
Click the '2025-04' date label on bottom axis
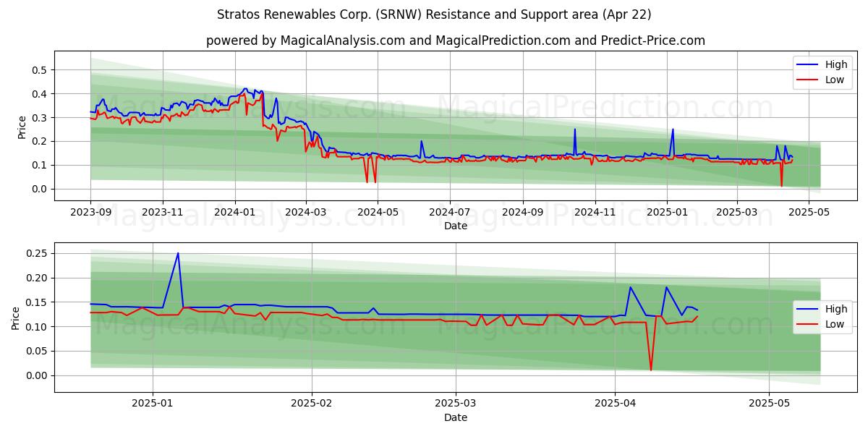[x=615, y=404]
